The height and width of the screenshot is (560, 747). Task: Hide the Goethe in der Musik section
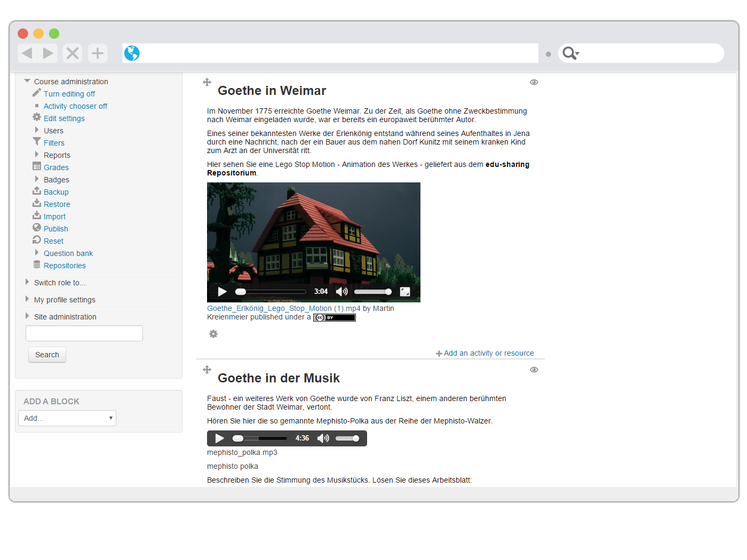pos(534,370)
